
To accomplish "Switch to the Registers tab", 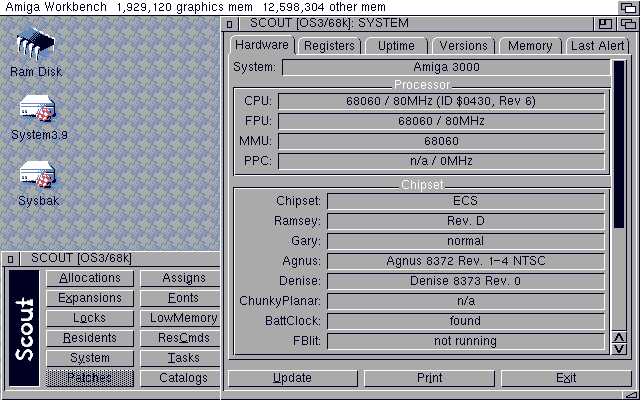I will point(329,46).
